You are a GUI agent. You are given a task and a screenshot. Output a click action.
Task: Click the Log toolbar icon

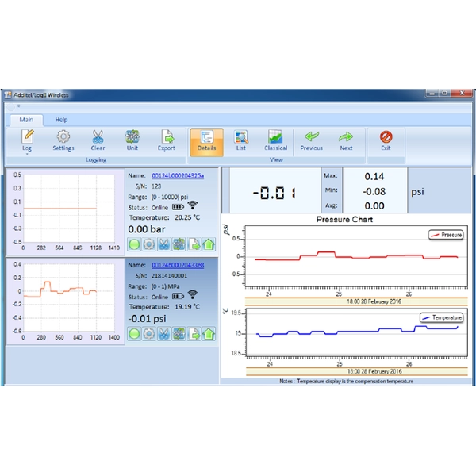click(27, 139)
